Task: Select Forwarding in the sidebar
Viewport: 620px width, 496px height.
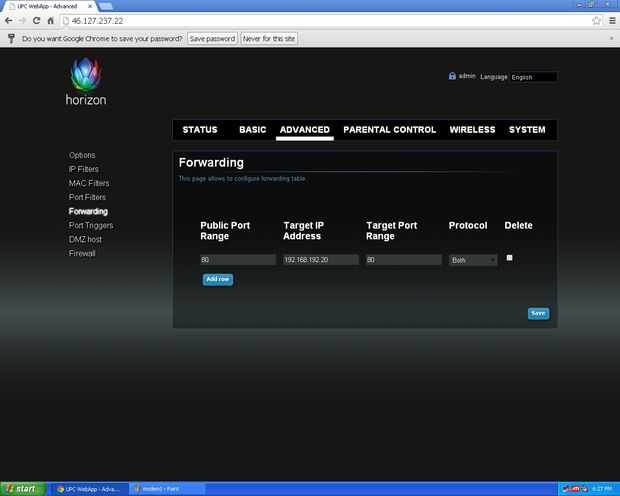Action: (88, 211)
